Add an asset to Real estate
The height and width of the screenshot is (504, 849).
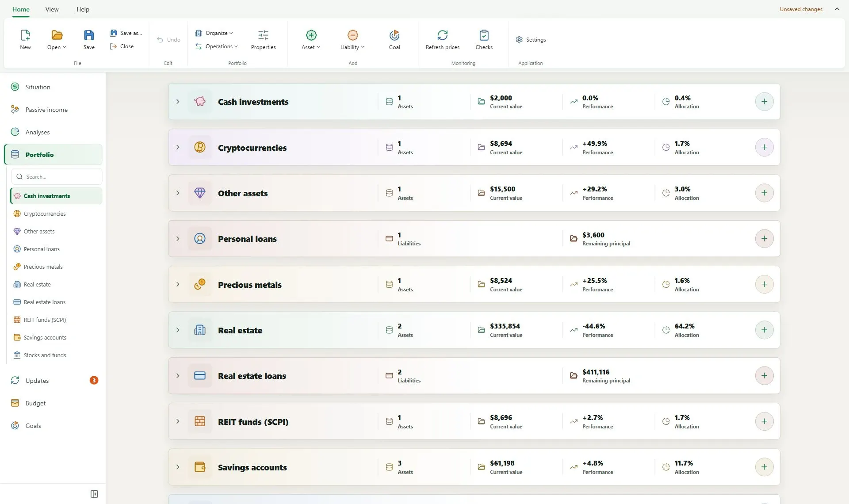(x=764, y=330)
